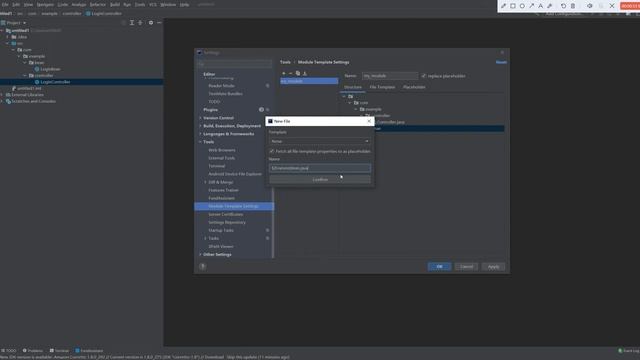Toggle fetch file template properties checkbox

click(x=272, y=151)
